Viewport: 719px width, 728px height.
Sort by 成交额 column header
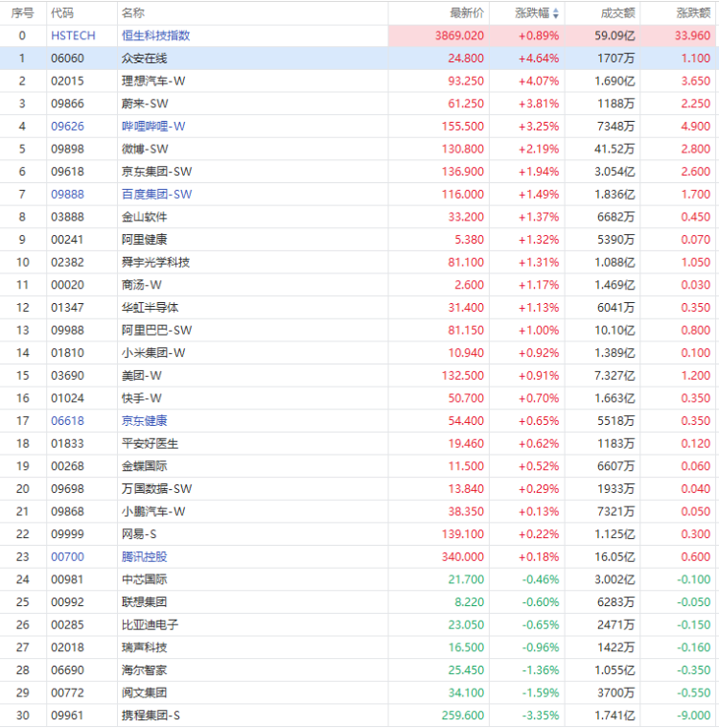pos(617,13)
